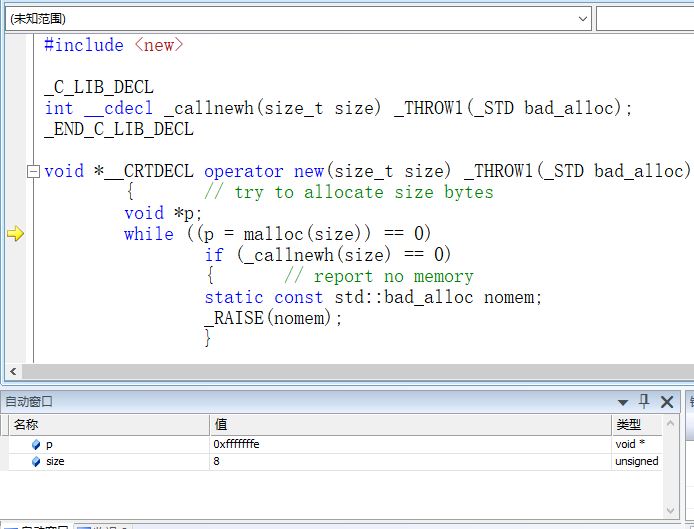
Task: Click the editor horizontal scrollbar track
Action: tap(358, 371)
